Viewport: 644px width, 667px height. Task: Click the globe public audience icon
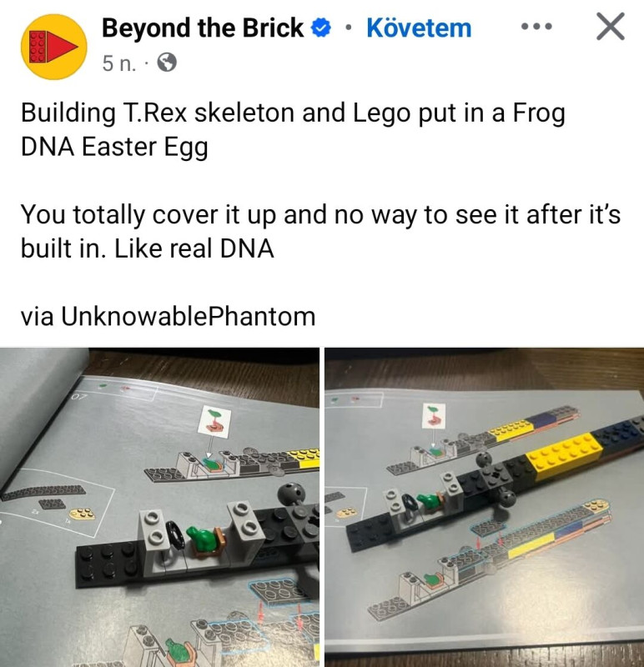[167, 63]
